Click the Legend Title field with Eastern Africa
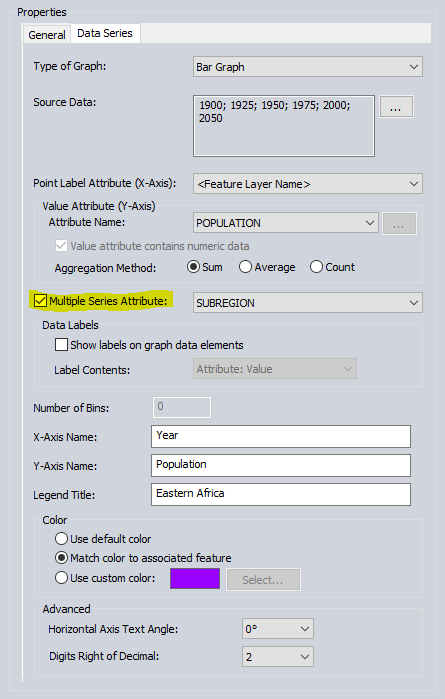Screen dimensions: 445x699 [x=281, y=494]
